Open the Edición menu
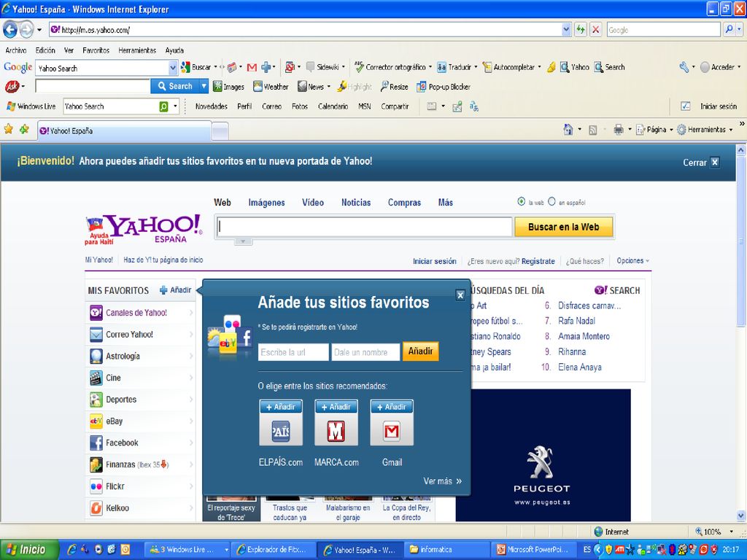 click(x=45, y=50)
